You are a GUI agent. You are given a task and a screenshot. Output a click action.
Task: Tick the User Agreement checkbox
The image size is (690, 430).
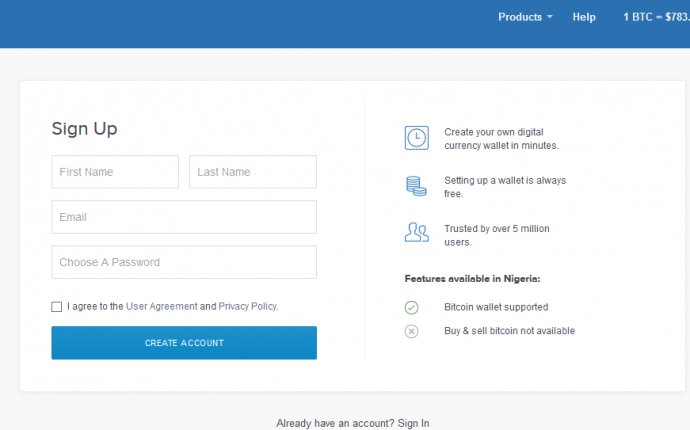[56, 307]
